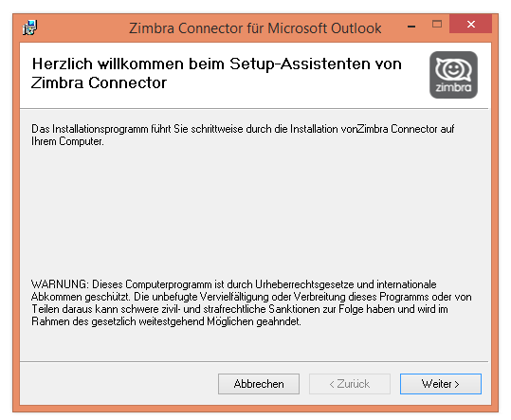Click the "zimbra" wordmark under the logo
Viewport: 511px width, 420px height.
453,87
